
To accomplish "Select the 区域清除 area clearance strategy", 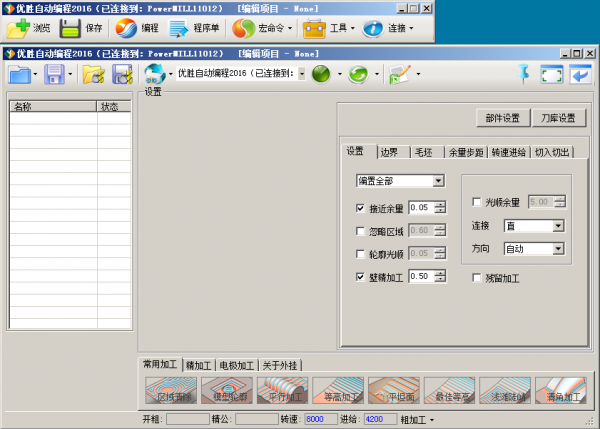I will pyautogui.click(x=171, y=390).
